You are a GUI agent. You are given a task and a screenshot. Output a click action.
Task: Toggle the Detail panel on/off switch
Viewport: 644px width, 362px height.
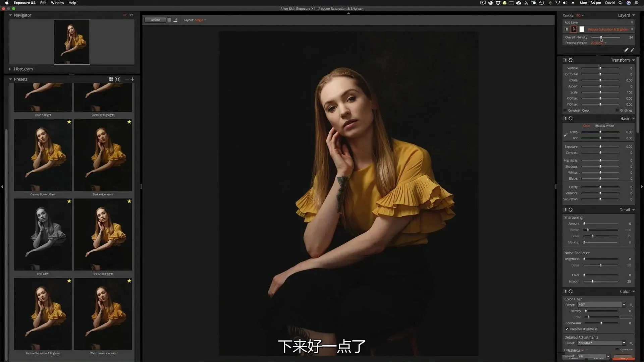(x=565, y=209)
